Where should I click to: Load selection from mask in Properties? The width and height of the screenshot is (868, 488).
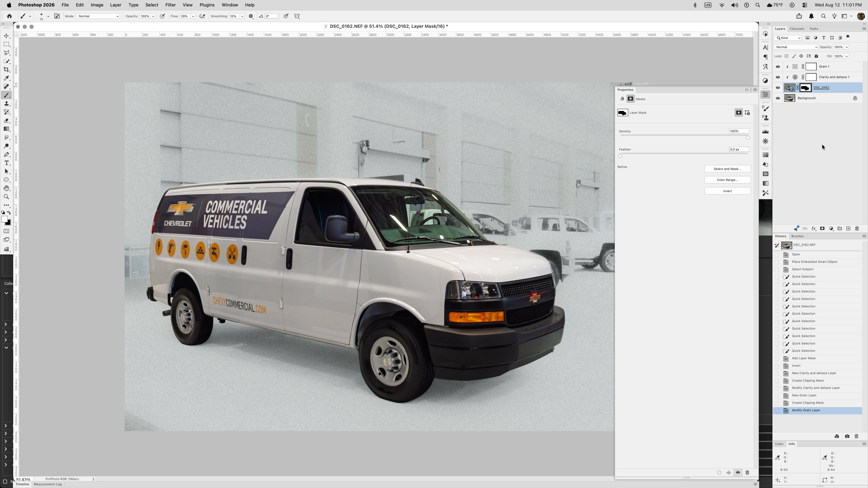(x=719, y=473)
